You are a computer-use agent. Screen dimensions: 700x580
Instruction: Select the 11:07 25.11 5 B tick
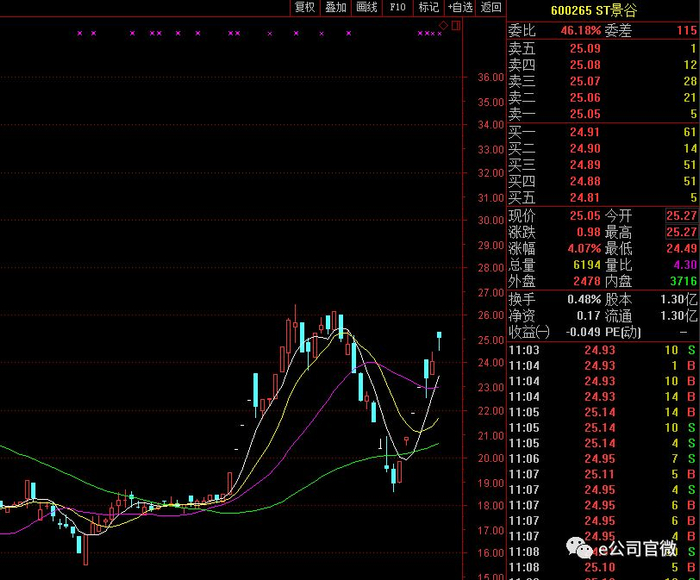(x=603, y=474)
